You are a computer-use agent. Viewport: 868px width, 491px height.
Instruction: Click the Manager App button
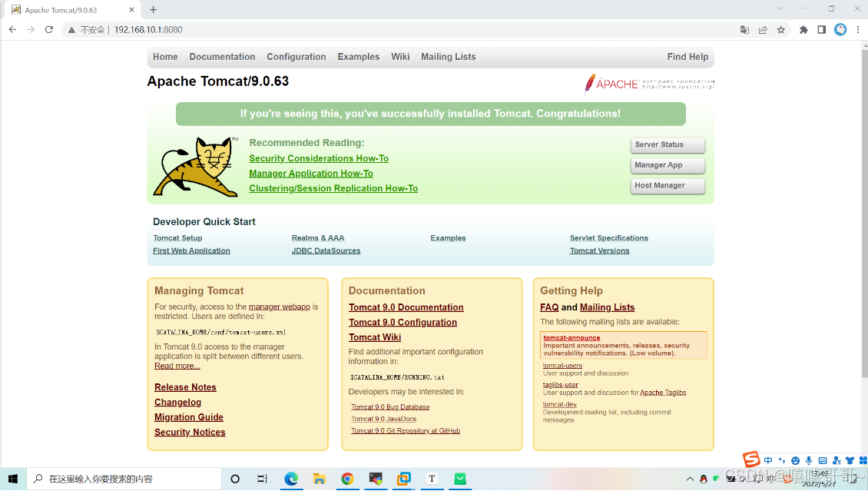pyautogui.click(x=668, y=165)
